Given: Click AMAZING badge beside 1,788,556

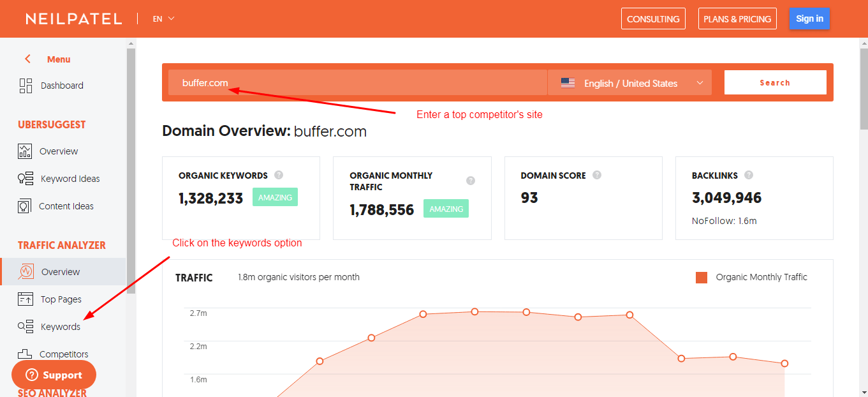Looking at the screenshot, I should coord(446,209).
